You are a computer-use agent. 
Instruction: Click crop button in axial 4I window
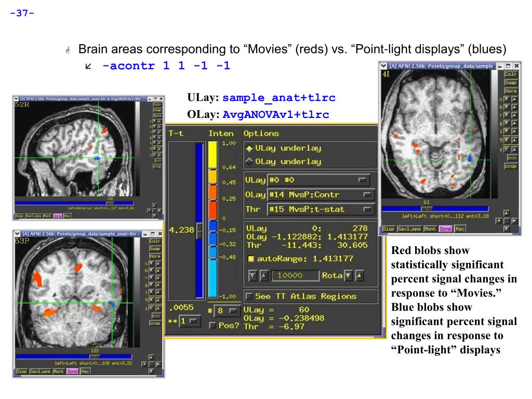point(511,166)
